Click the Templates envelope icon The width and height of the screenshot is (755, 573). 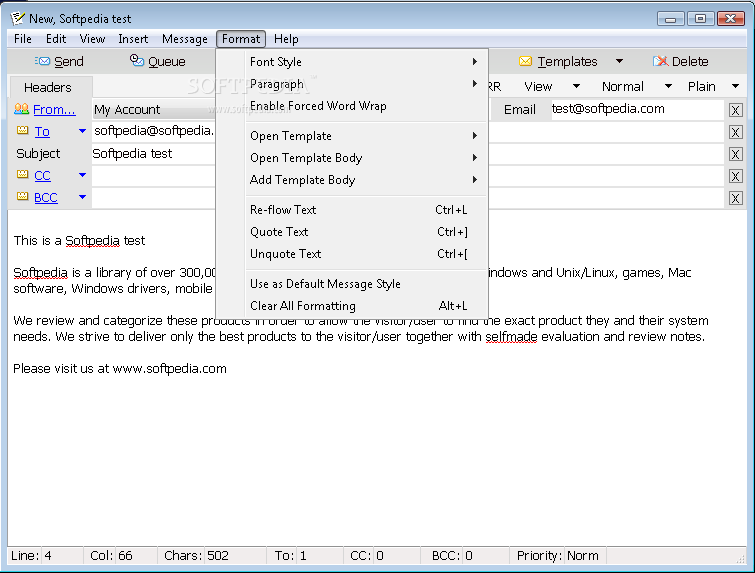(525, 61)
